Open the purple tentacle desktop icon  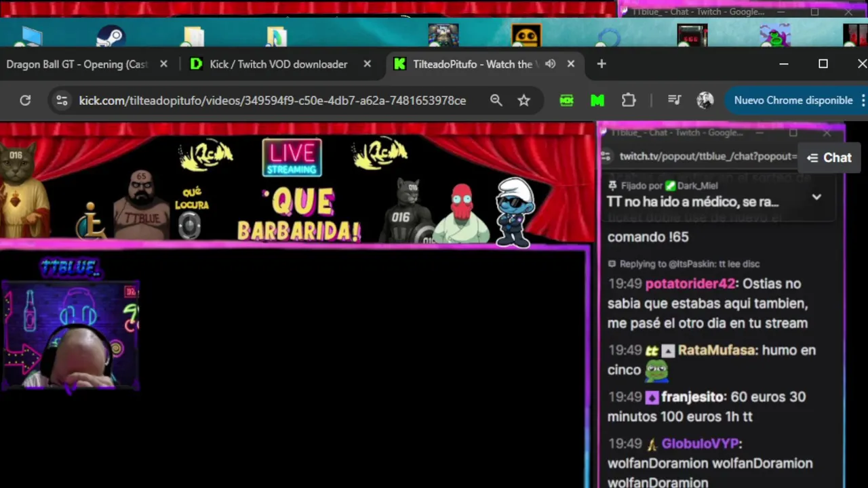(774, 36)
